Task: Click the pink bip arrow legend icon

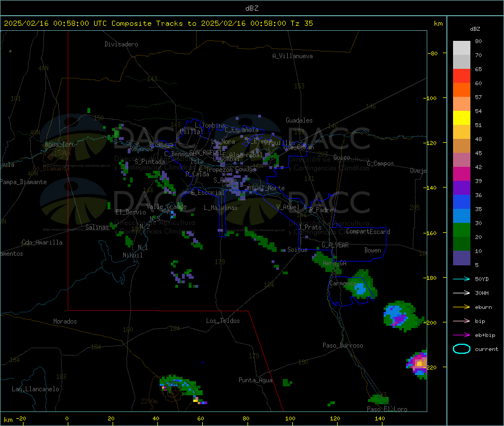Action: point(461,321)
